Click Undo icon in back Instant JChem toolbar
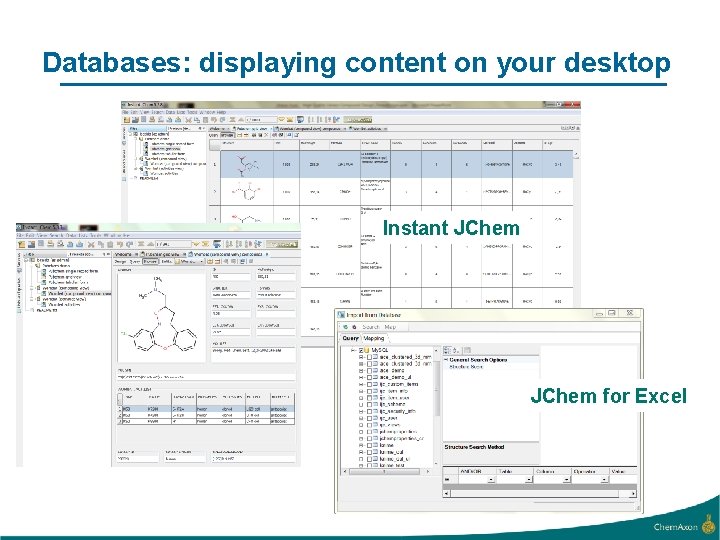Screen dimensions: 720x540 [214, 120]
